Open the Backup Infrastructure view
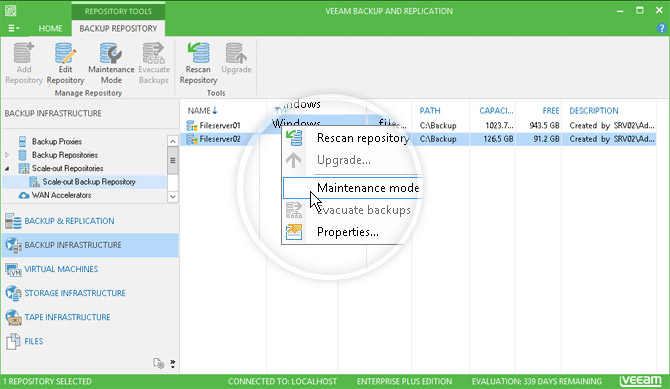This screenshot has height=389, width=670. (x=90, y=245)
